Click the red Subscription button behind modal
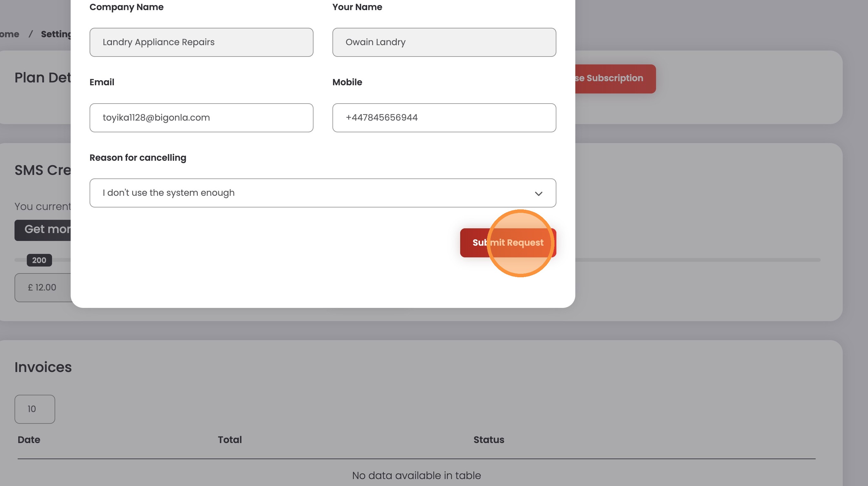 pos(615,79)
